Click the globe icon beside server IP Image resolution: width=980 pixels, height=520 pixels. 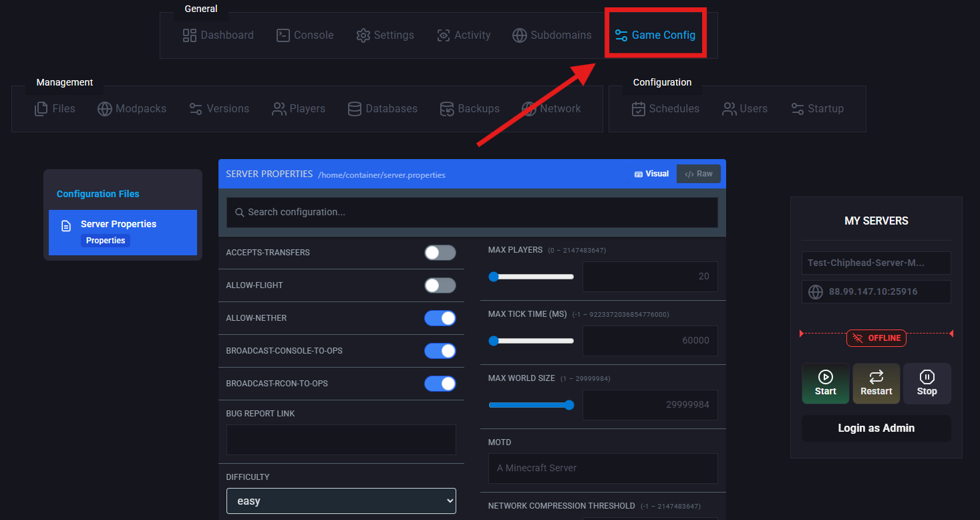point(816,292)
